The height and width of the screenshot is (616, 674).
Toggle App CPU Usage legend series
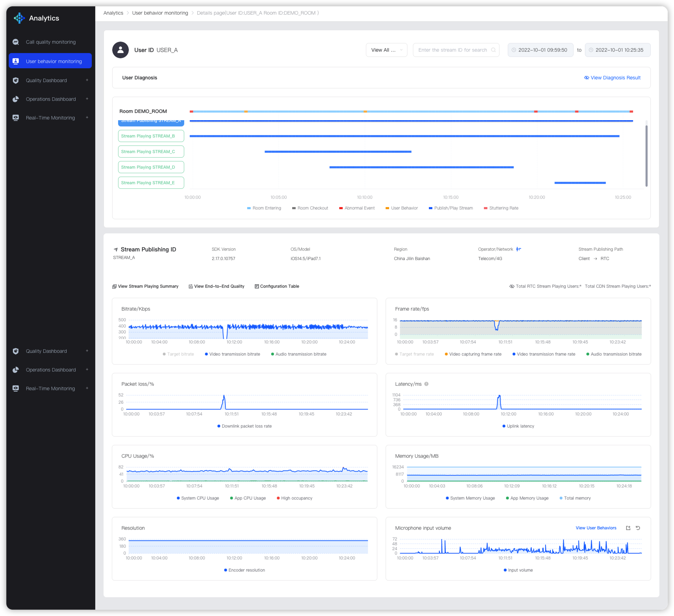248,498
